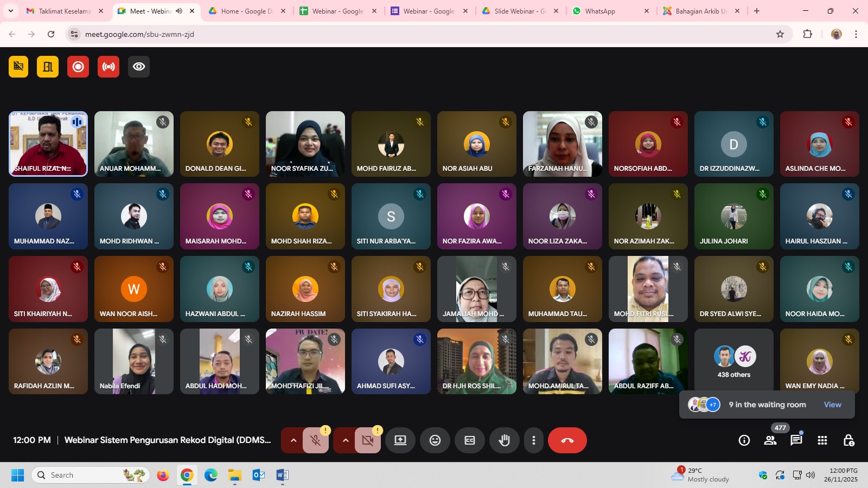Click View for waiting room participants
Viewport: 868px width, 488px height.
click(x=832, y=404)
